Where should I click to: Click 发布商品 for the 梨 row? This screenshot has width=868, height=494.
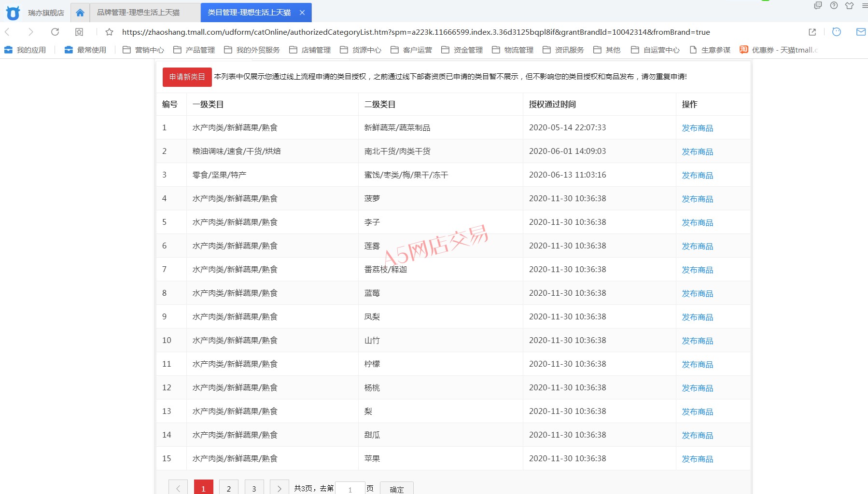point(697,412)
